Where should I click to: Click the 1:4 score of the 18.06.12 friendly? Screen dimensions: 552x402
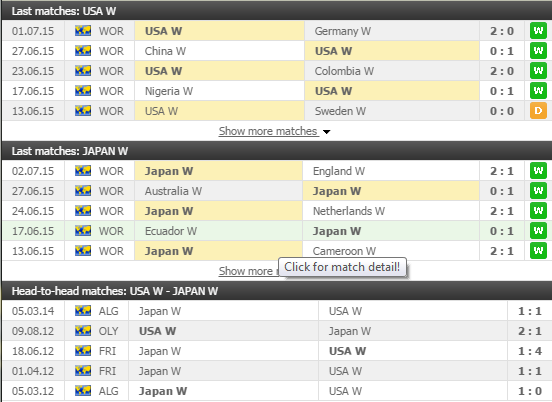pos(530,351)
